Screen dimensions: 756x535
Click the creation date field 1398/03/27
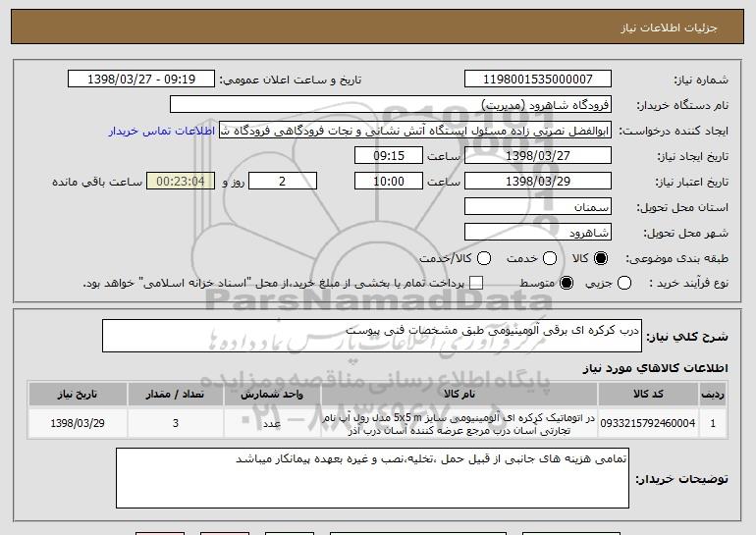538,156
